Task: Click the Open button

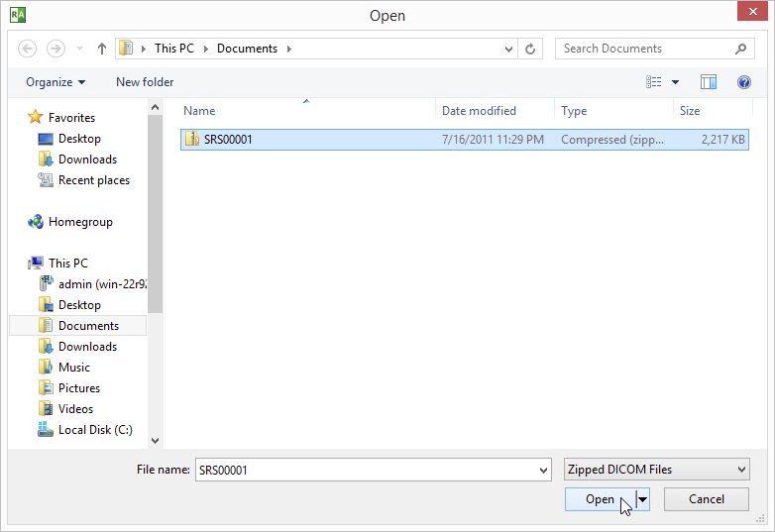Action: coord(600,499)
